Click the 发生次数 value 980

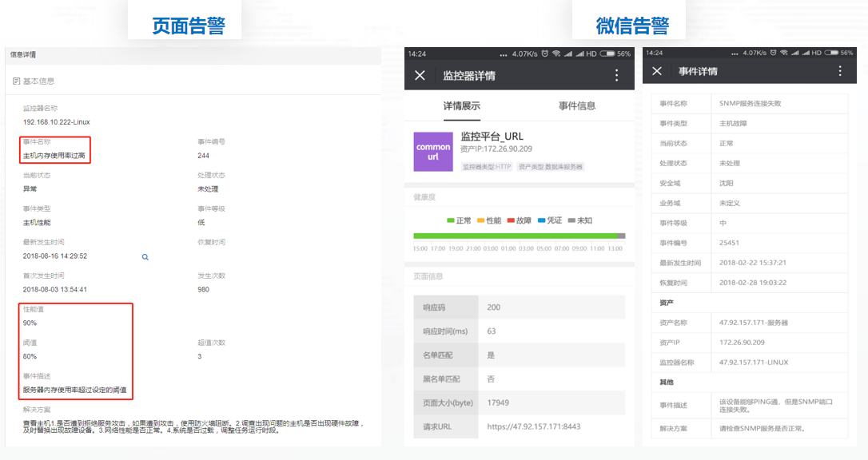(203, 289)
